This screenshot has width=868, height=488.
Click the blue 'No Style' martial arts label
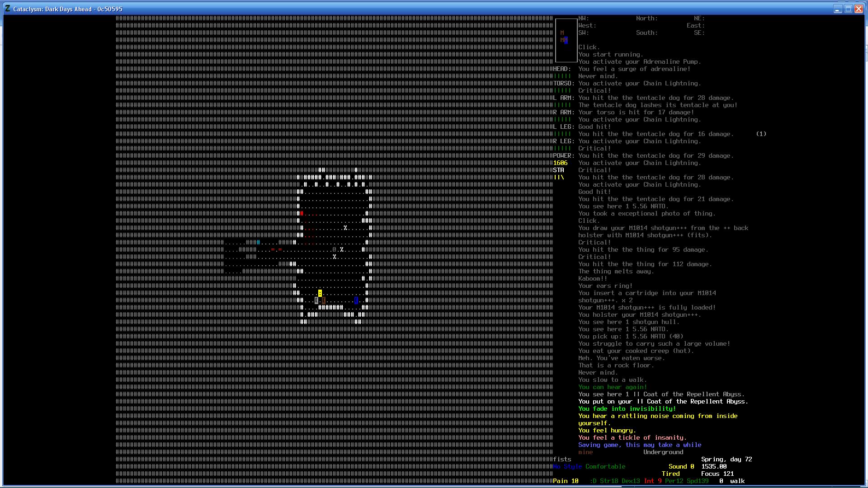566,467
